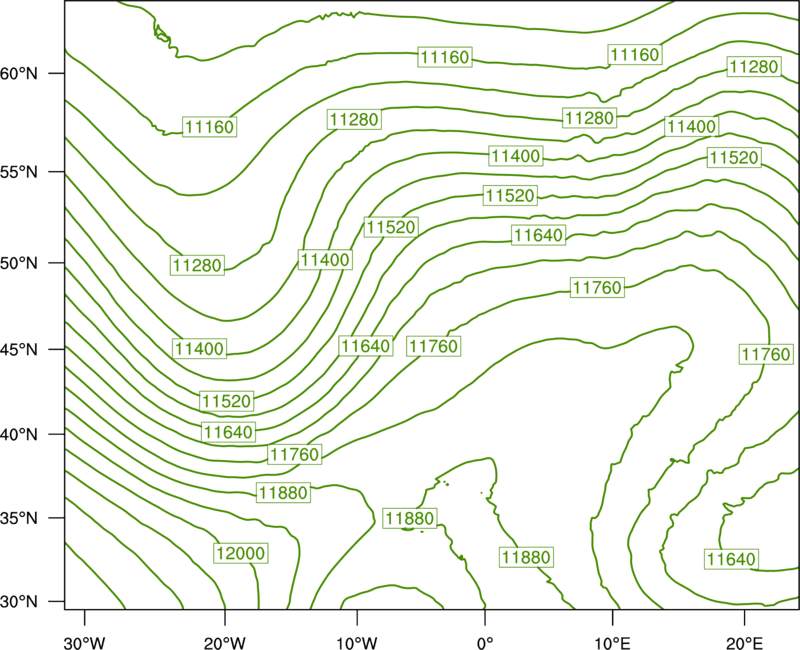
Task: Pick the 10°W longitude axis label
Action: point(357,643)
